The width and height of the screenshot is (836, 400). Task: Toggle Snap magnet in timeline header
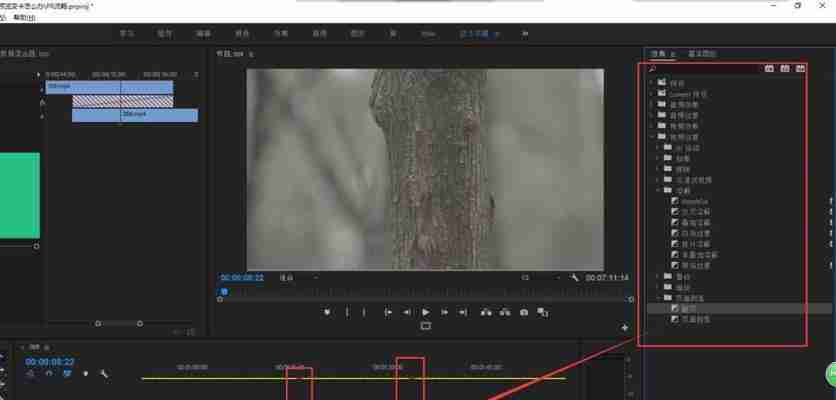[x=49, y=374]
